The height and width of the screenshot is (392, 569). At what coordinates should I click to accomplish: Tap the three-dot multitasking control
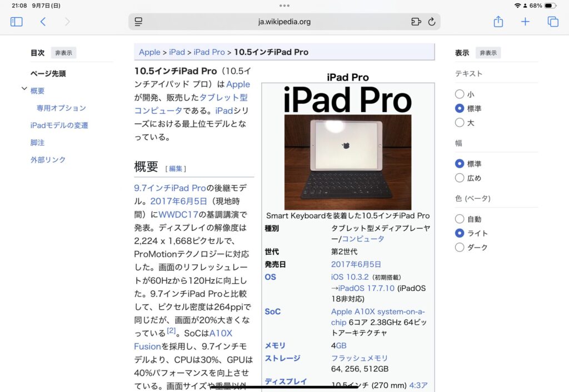pyautogui.click(x=284, y=6)
